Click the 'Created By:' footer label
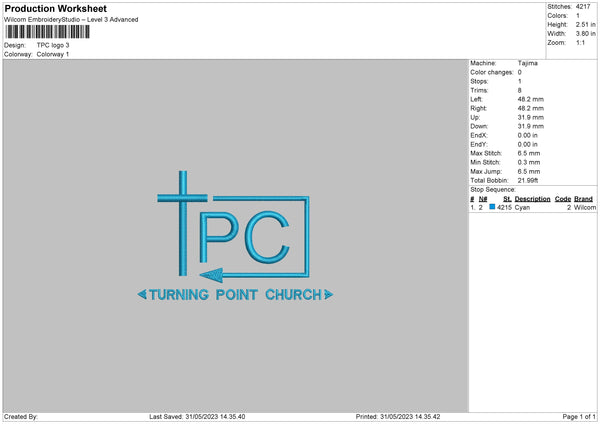The height and width of the screenshot is (424, 600). [21, 417]
